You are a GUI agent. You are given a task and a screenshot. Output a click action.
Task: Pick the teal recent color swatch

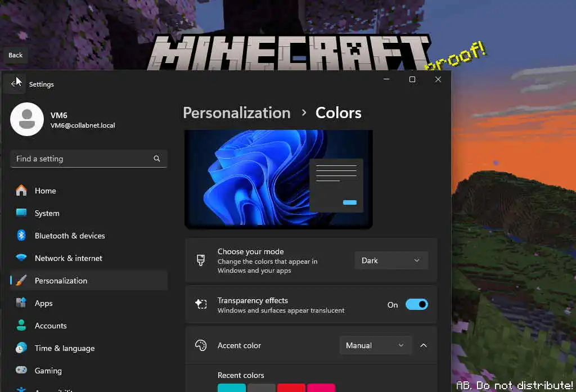(x=231, y=388)
